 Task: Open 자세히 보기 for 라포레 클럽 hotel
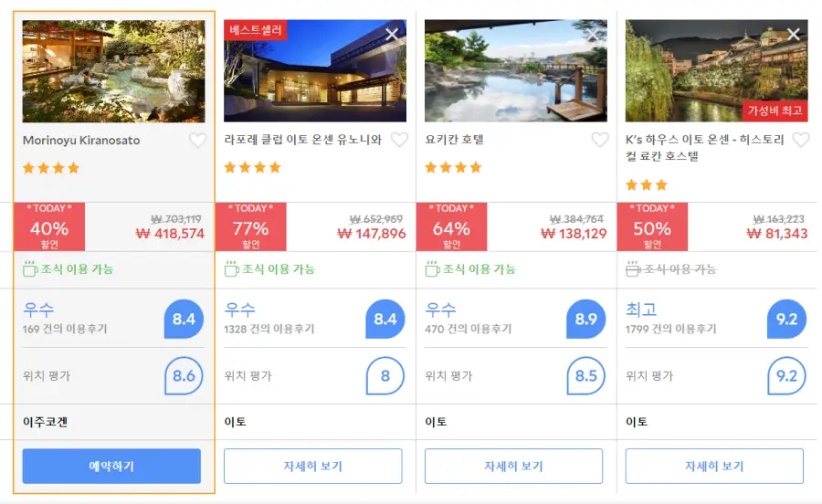pos(313,466)
